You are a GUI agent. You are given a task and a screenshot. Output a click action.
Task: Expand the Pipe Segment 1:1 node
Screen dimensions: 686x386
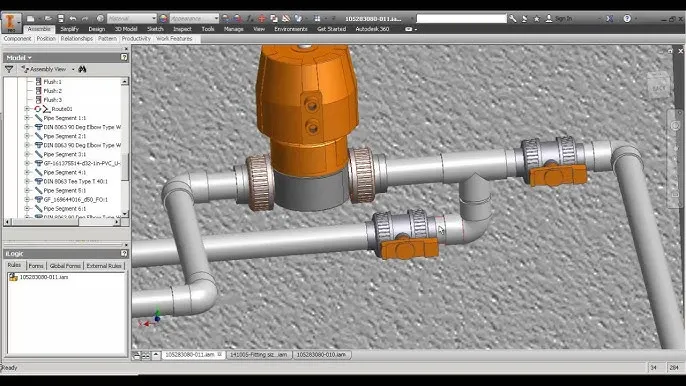coord(27,118)
